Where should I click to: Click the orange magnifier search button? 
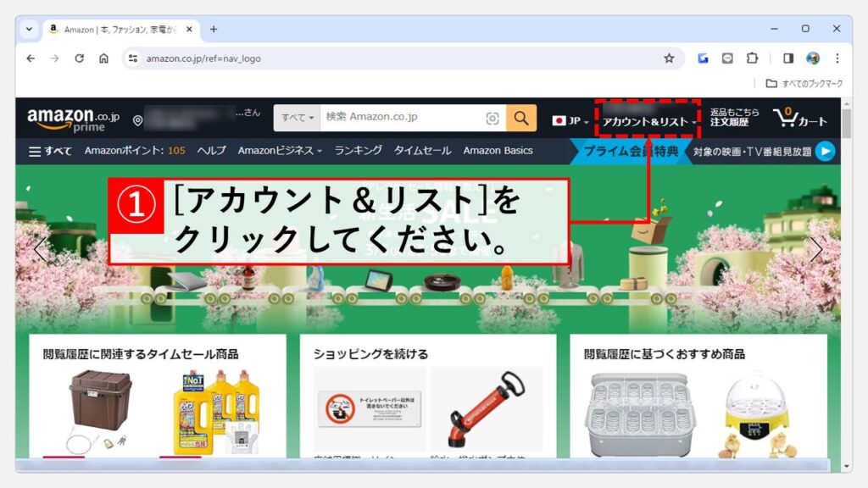pyautogui.click(x=521, y=118)
